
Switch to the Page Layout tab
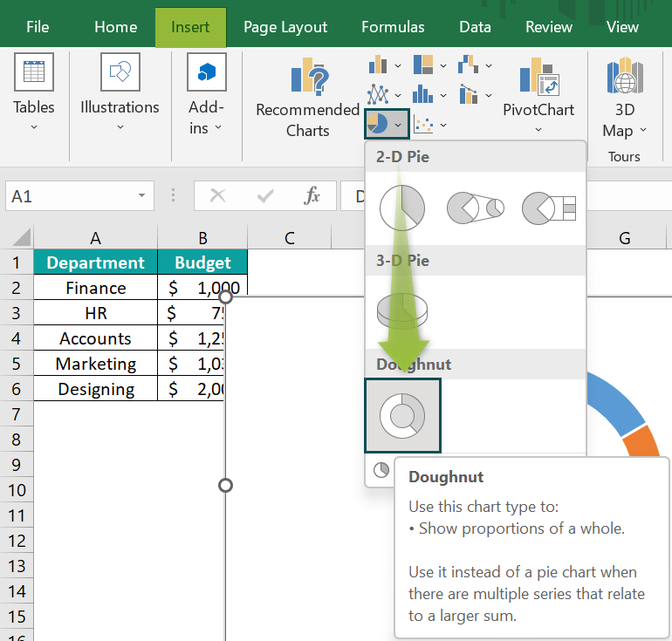(x=285, y=27)
